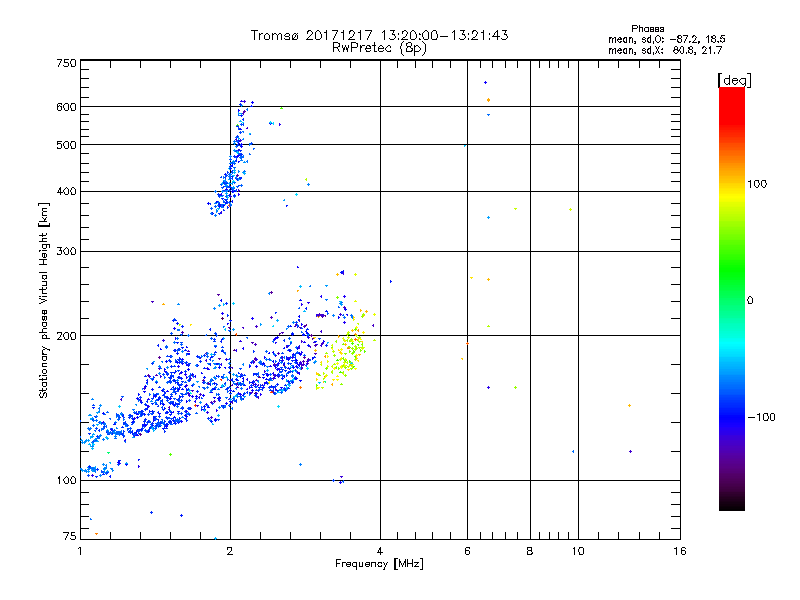This screenshot has height=600, width=800.
Task: Click the x-axis tick label '10'
Action: [x=578, y=551]
